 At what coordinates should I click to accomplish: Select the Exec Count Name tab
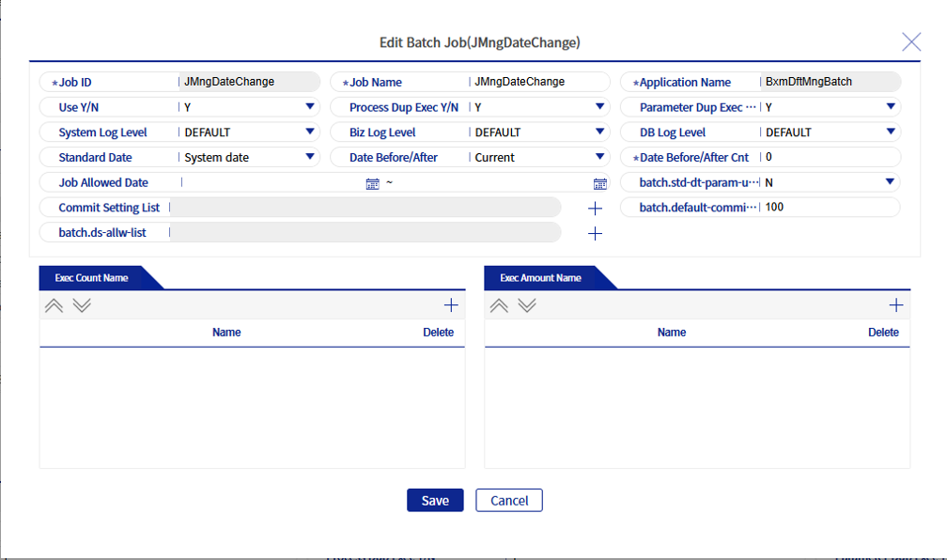pyautogui.click(x=92, y=278)
